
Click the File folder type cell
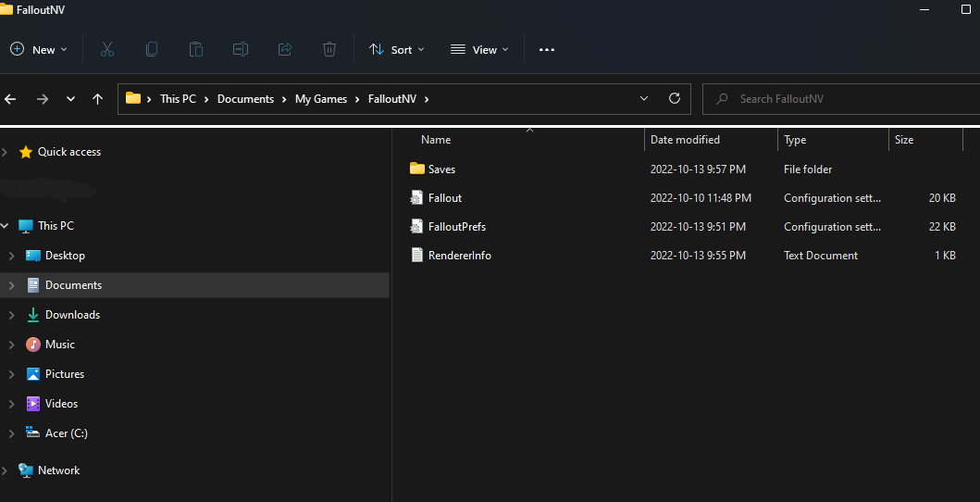(x=808, y=169)
